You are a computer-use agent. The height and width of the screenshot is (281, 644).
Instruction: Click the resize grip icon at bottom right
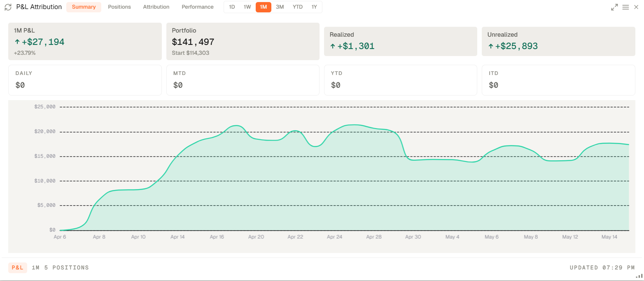639,276
